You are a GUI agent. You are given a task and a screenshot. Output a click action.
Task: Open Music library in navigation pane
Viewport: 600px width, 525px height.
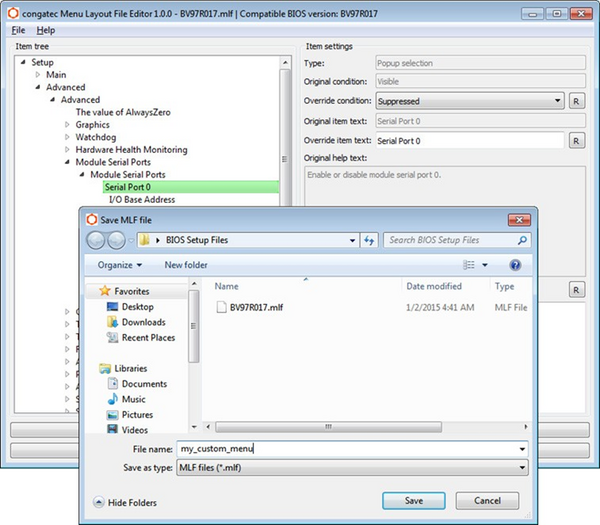(134, 399)
